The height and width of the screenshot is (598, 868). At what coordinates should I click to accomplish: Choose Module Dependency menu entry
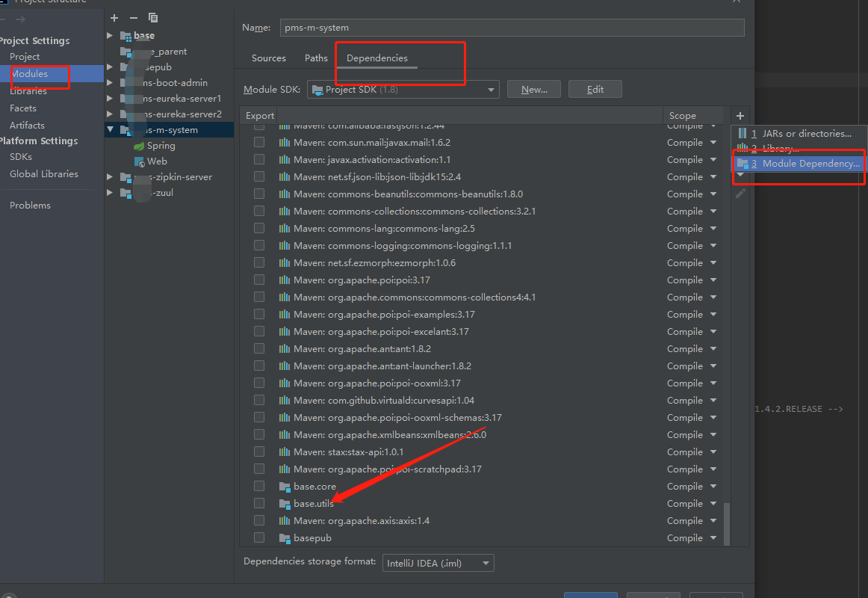pos(799,164)
